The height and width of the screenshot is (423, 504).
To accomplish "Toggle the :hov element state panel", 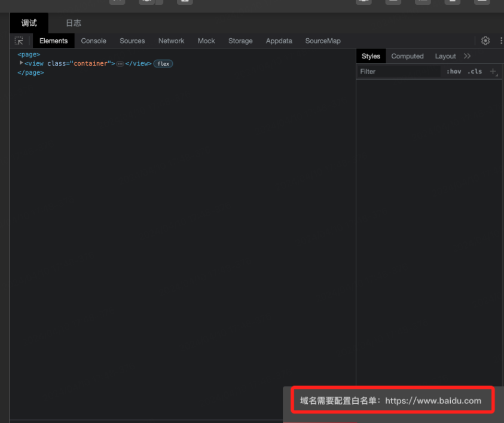I will click(454, 72).
